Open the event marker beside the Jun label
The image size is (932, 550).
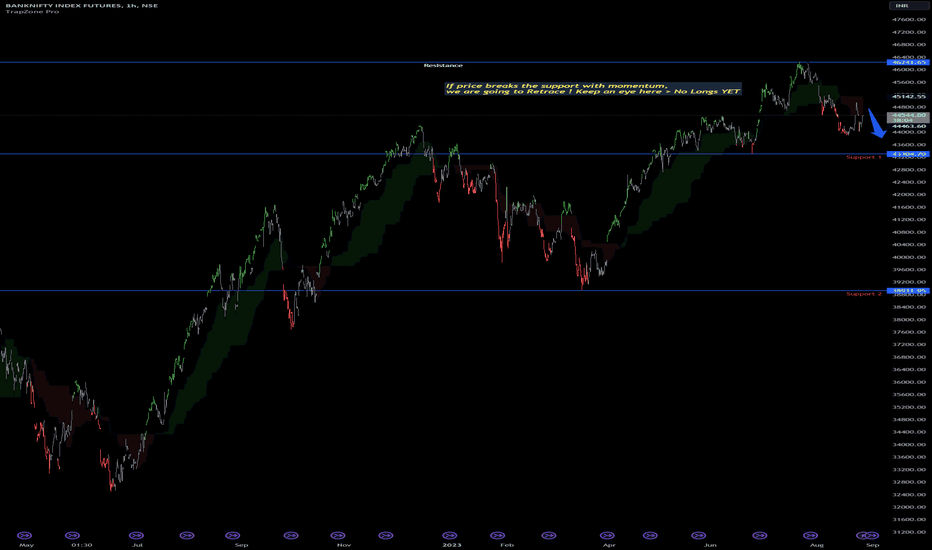point(698,535)
